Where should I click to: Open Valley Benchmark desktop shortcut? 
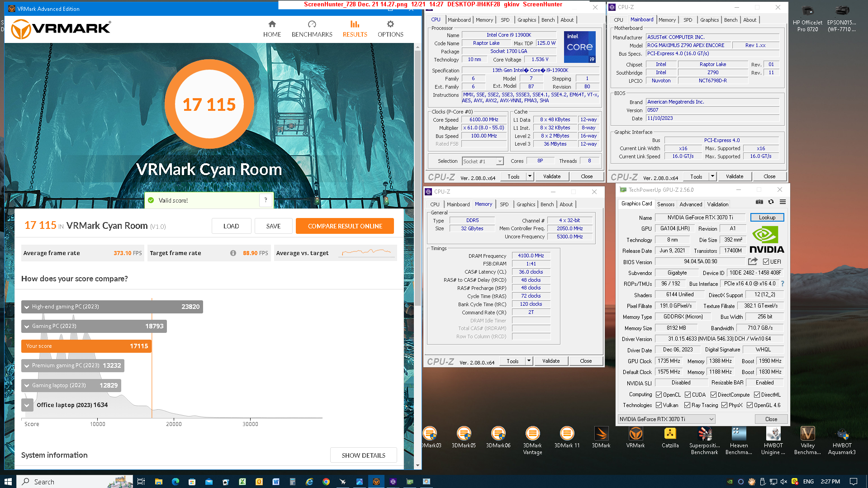click(807, 441)
